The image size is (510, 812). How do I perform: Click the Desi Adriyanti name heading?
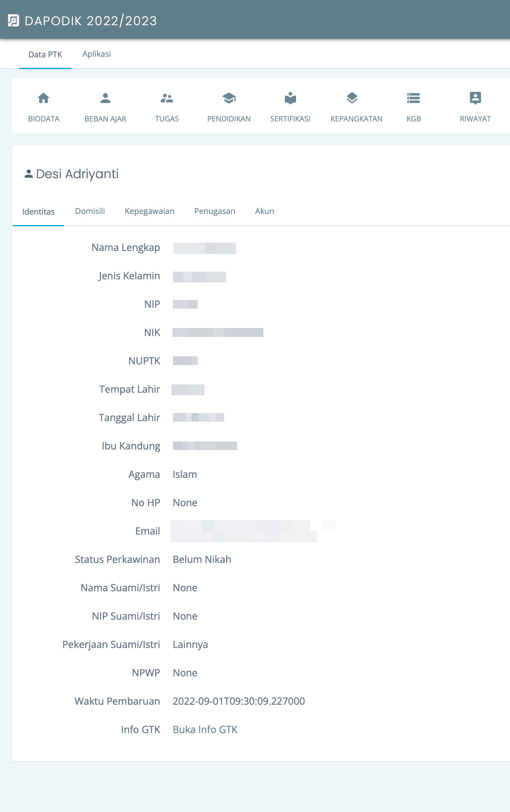[x=77, y=174]
